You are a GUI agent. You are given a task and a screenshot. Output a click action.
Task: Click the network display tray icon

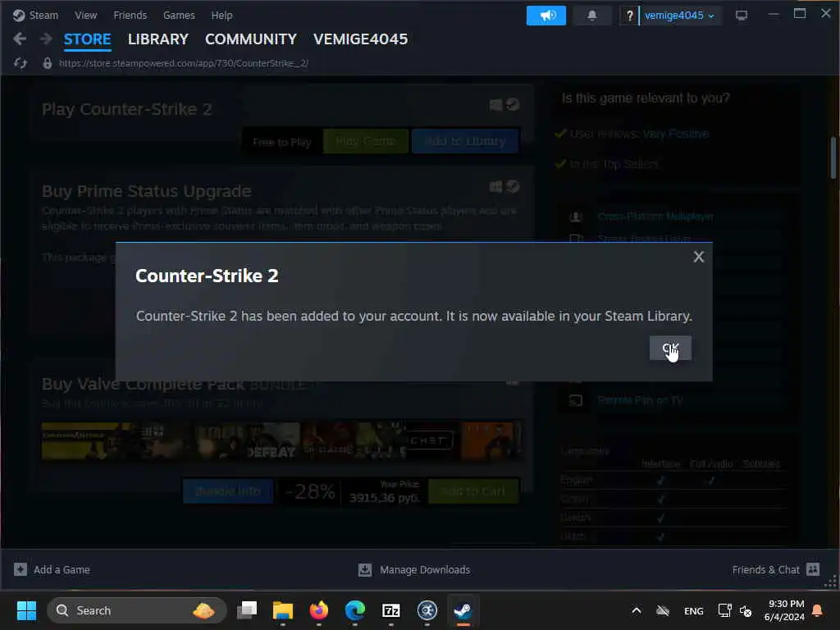(x=724, y=610)
